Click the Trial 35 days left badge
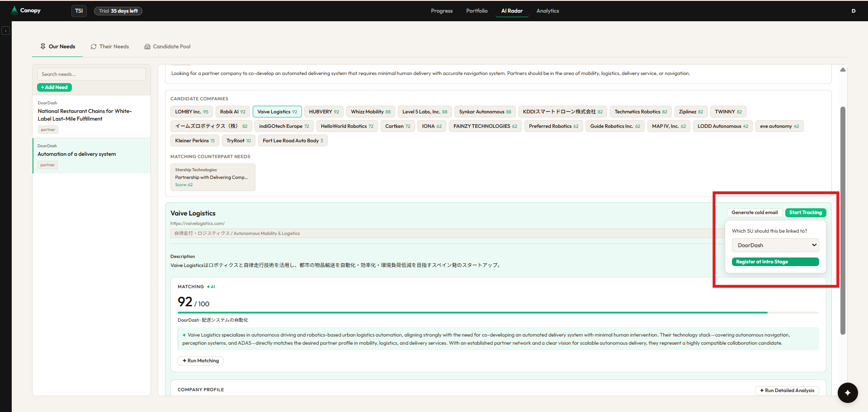Viewport: 868px width, 412px height. point(118,11)
